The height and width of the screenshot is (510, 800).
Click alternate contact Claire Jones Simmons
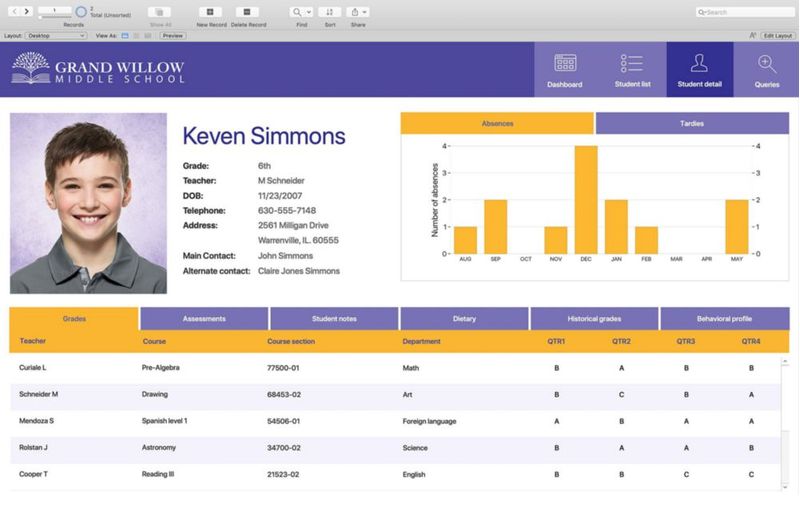point(298,271)
